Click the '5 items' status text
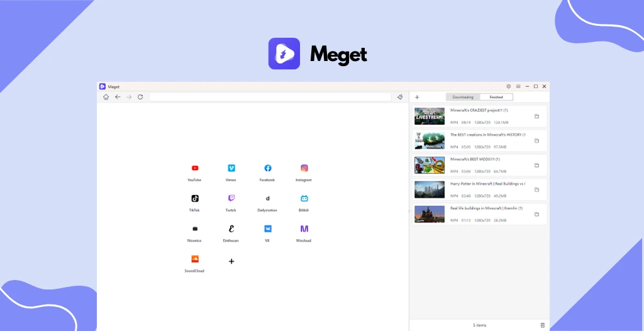The width and height of the screenshot is (644, 331). coord(479,325)
